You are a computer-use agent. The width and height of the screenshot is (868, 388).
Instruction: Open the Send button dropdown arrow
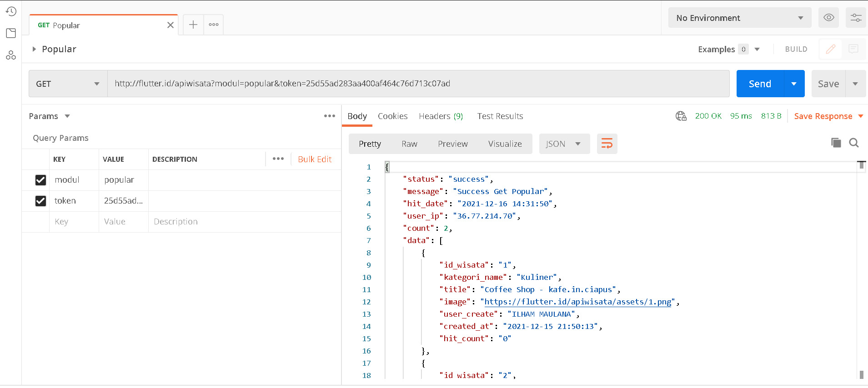[794, 84]
